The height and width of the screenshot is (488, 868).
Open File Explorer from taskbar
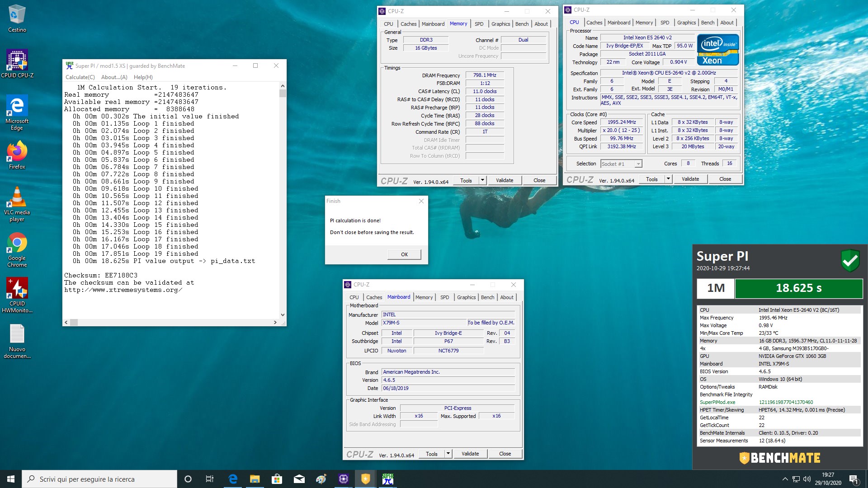click(x=255, y=479)
